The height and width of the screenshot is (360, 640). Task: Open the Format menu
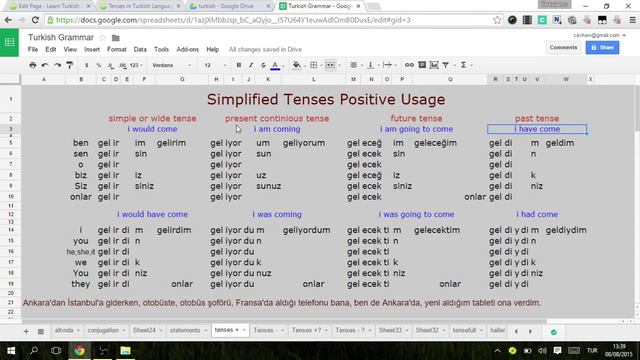tap(117, 49)
